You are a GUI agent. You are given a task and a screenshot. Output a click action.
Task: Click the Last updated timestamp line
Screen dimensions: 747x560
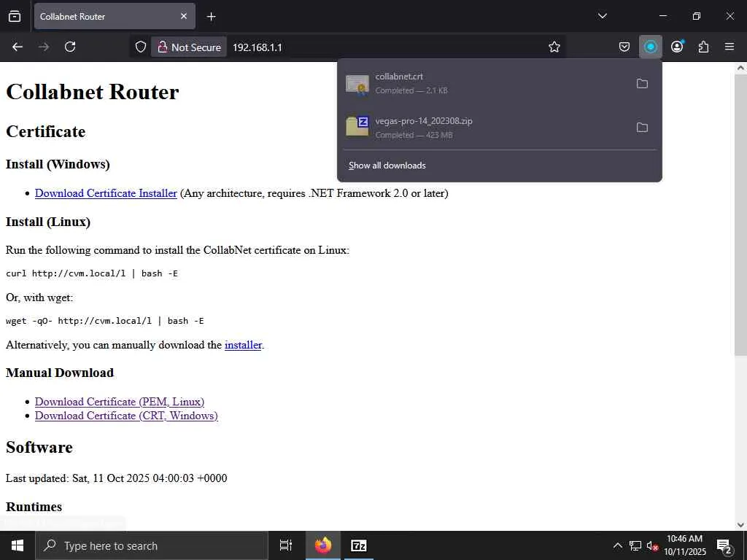[x=116, y=478]
